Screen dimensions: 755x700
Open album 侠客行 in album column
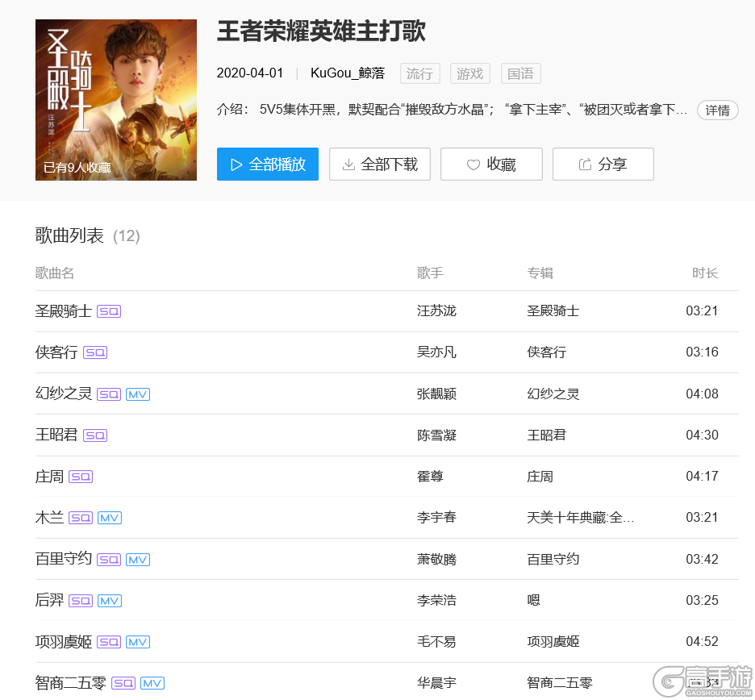[547, 352]
